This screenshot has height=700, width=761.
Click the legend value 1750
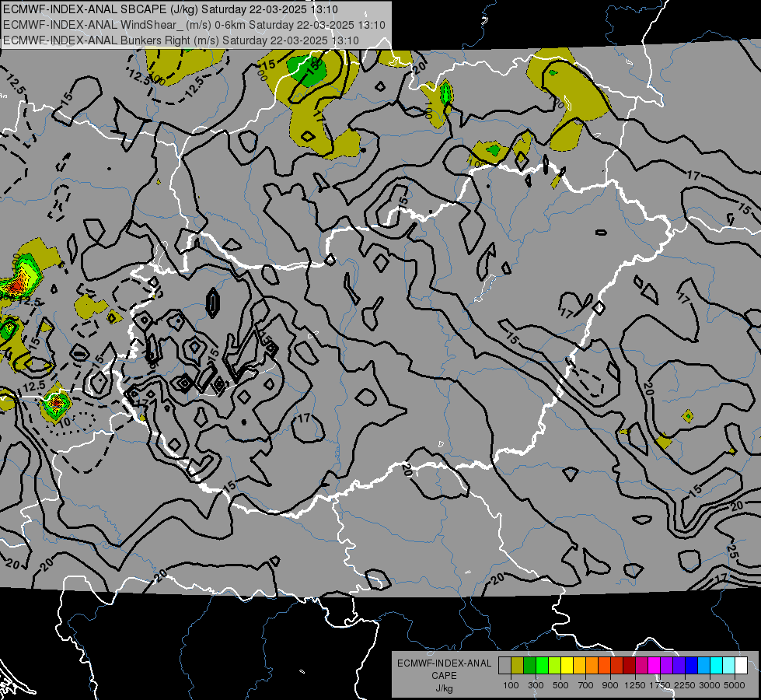pyautogui.click(x=660, y=685)
